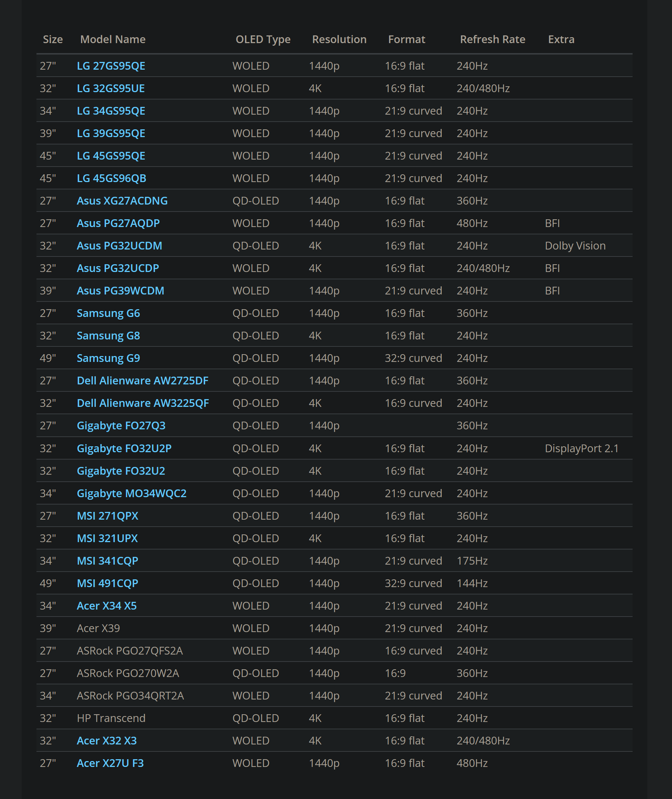Open the MSI 271QPX product link
The height and width of the screenshot is (799, 672).
(108, 516)
